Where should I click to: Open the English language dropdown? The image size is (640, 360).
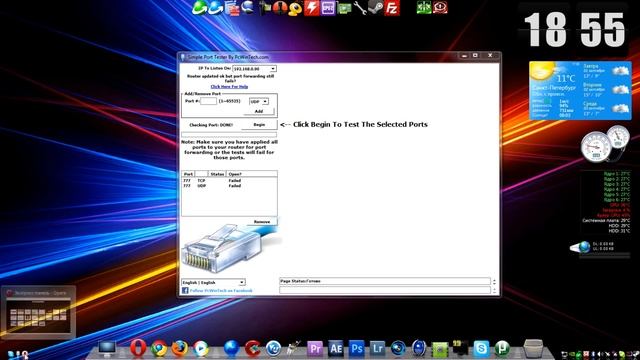click(x=213, y=282)
